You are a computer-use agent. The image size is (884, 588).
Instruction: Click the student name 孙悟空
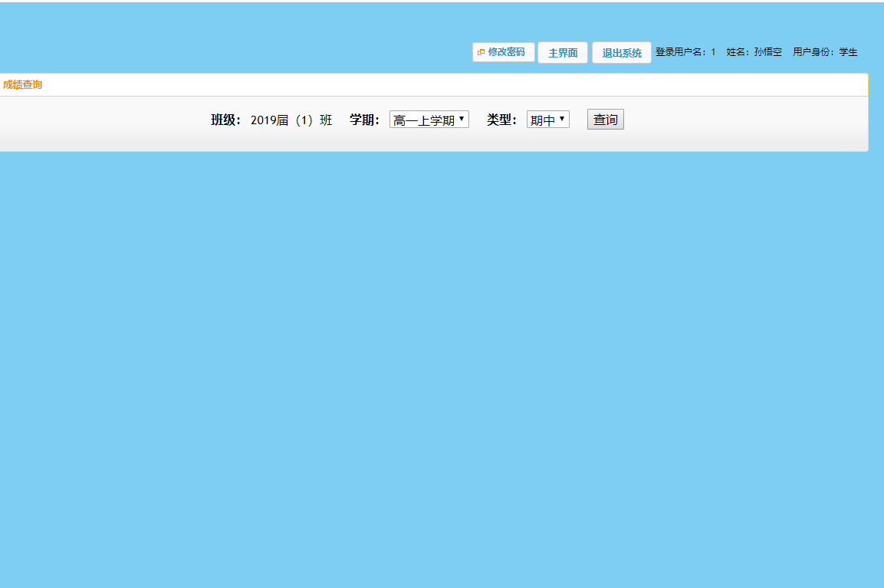click(x=769, y=51)
